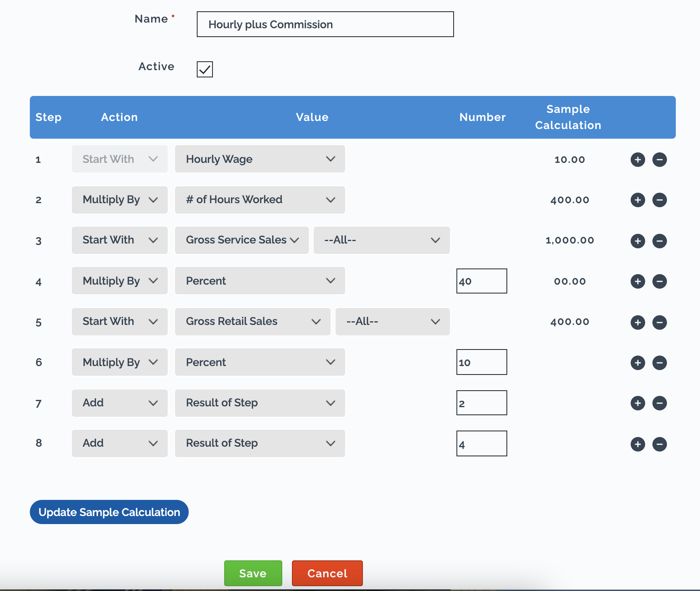Open step 6 Multiply By action dropdown
The width and height of the screenshot is (700, 591).
tap(120, 362)
